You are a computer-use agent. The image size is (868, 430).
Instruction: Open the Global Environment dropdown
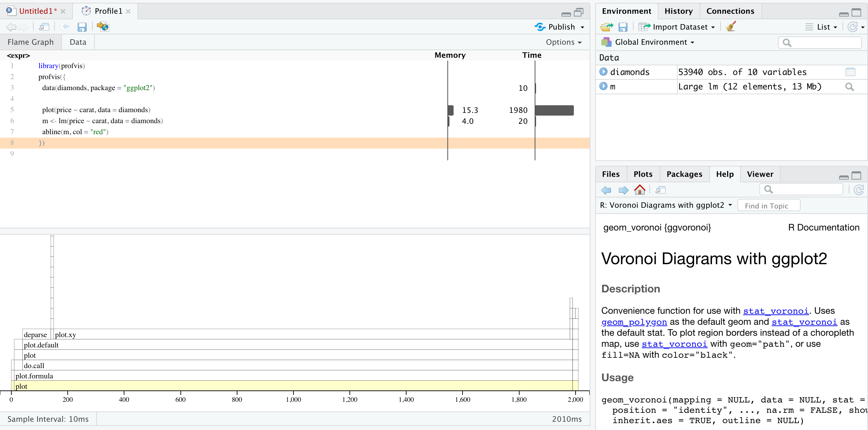pyautogui.click(x=648, y=42)
